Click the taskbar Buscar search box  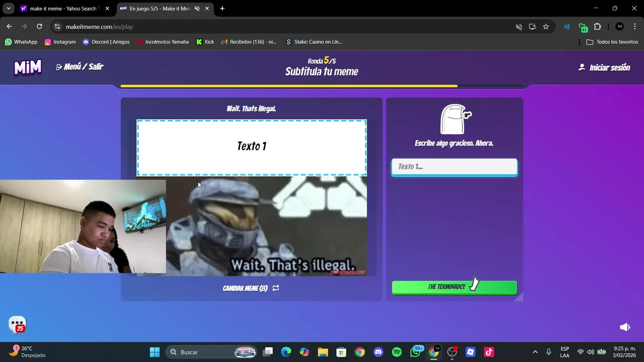(211, 352)
